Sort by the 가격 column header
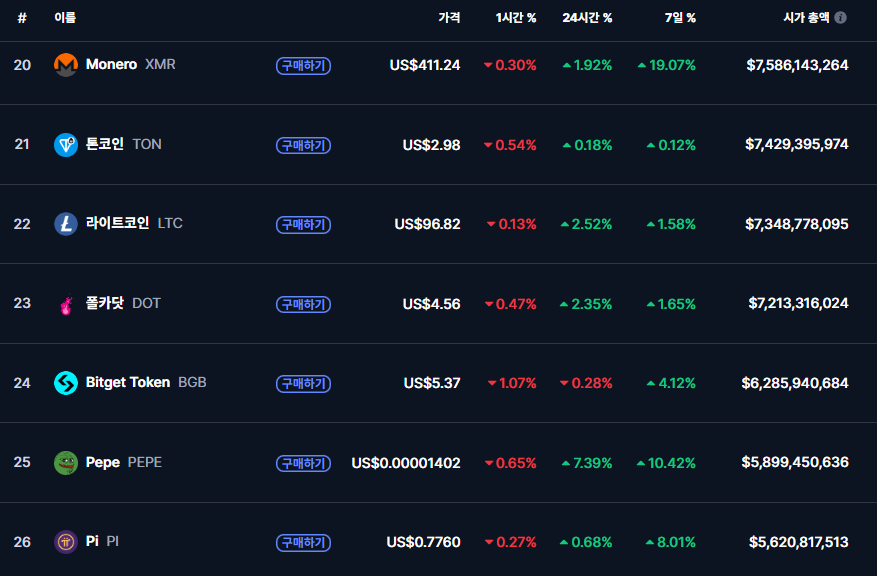This screenshot has width=877, height=576. (x=449, y=18)
